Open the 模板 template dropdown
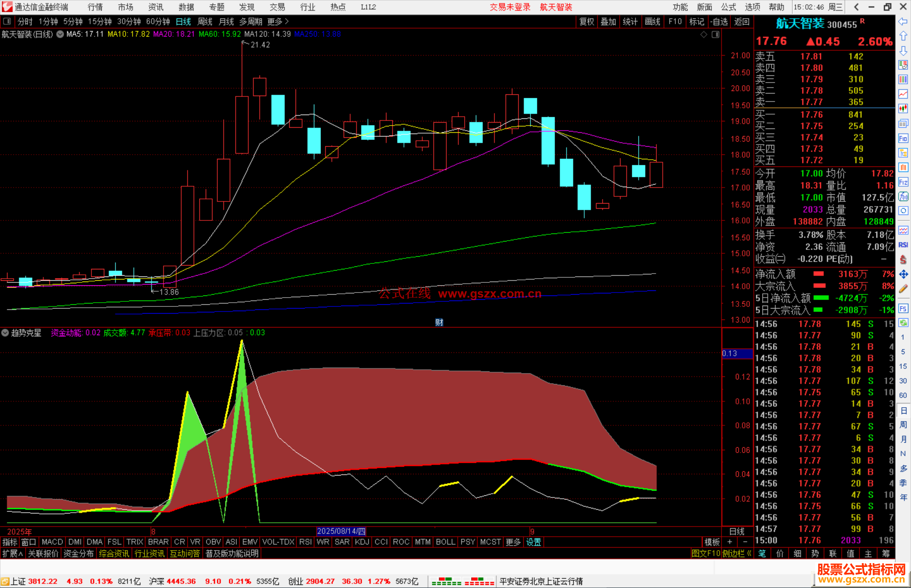Screen dimensions: 911x588 coord(712,542)
